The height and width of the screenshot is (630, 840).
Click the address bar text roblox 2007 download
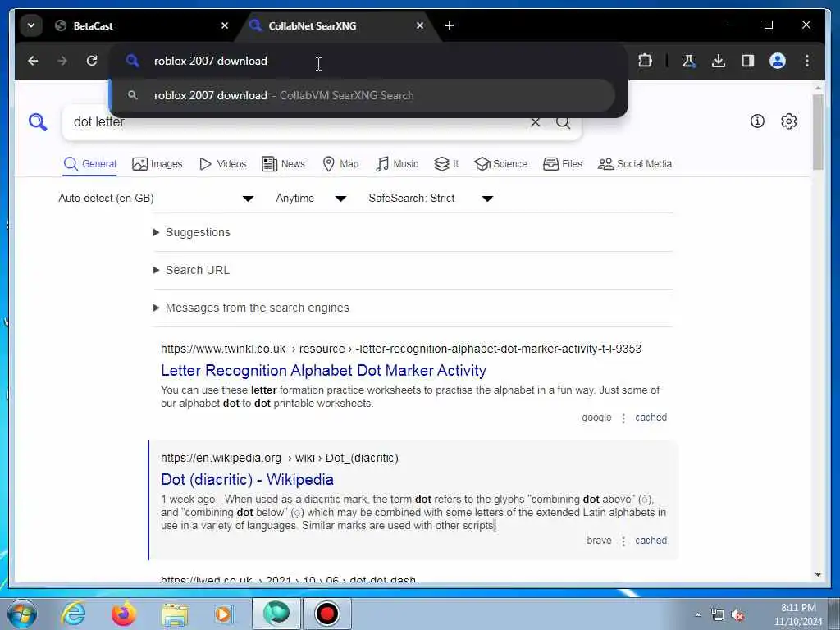[x=211, y=61]
